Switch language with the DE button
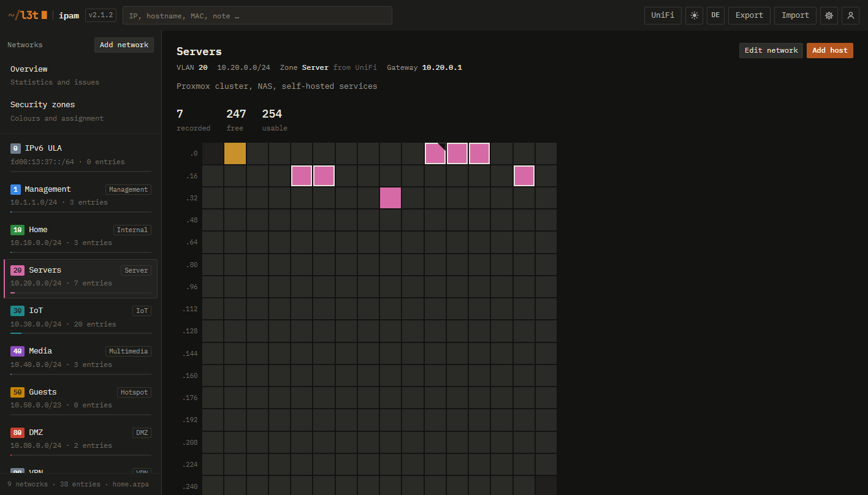 [x=715, y=15]
